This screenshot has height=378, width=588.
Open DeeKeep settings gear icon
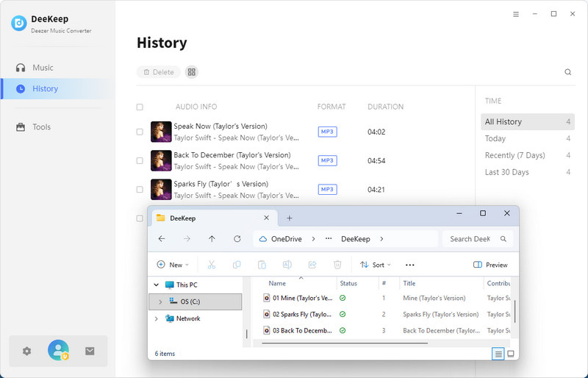[27, 352]
